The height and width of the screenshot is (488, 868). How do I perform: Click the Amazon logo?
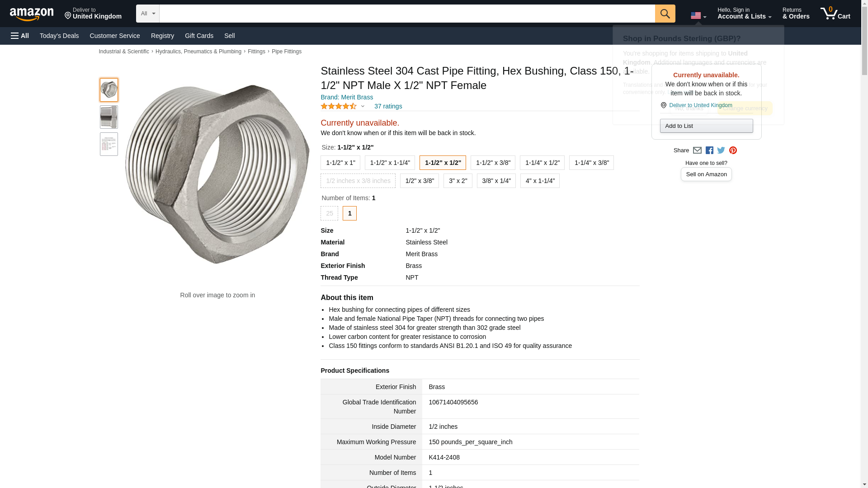coord(32,14)
